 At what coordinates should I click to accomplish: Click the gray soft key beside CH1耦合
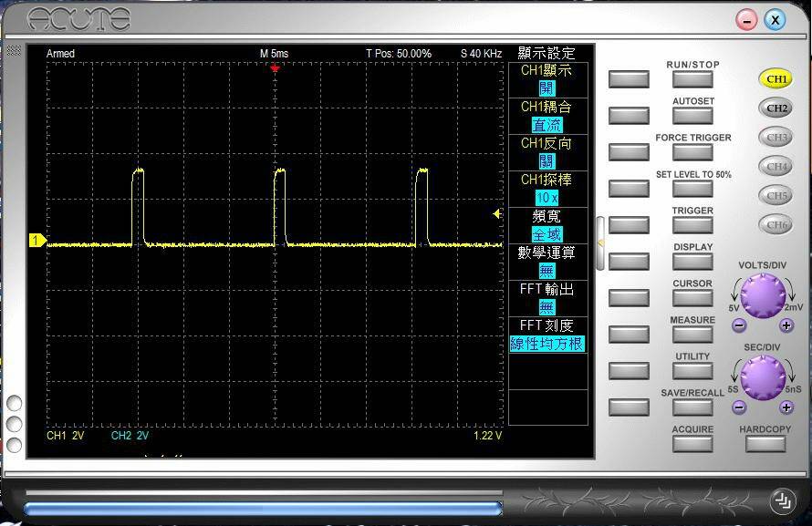pyautogui.click(x=629, y=116)
